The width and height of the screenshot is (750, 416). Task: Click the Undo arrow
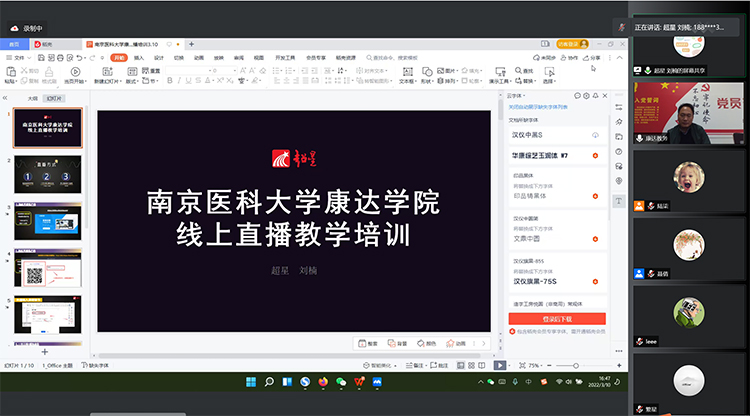coord(79,58)
